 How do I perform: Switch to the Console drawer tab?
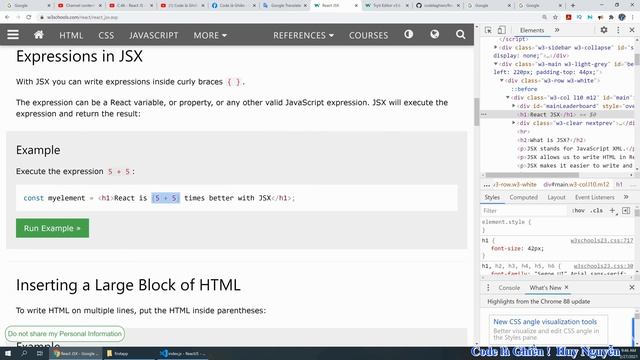509,288
